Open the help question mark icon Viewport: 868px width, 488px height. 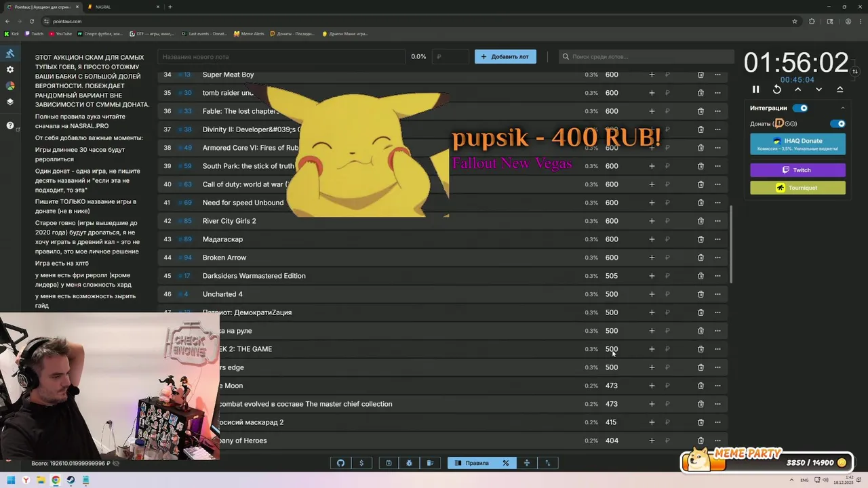click(x=10, y=125)
